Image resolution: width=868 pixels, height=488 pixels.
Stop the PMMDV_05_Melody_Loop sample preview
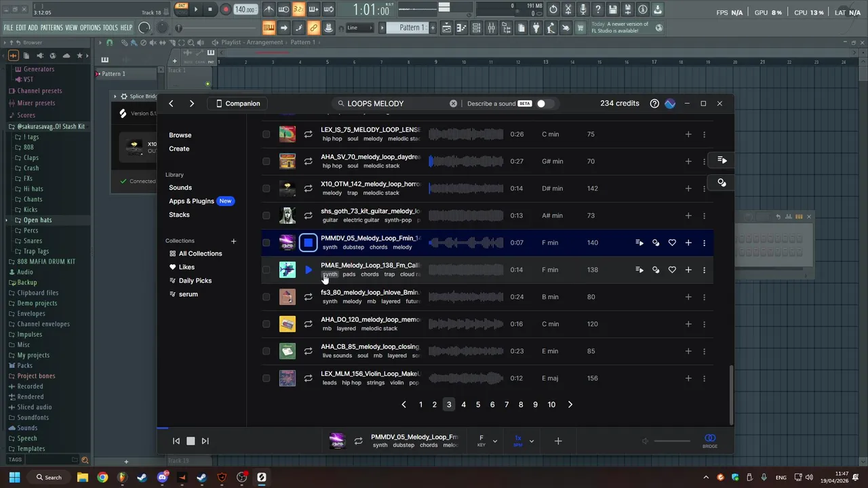pos(308,243)
